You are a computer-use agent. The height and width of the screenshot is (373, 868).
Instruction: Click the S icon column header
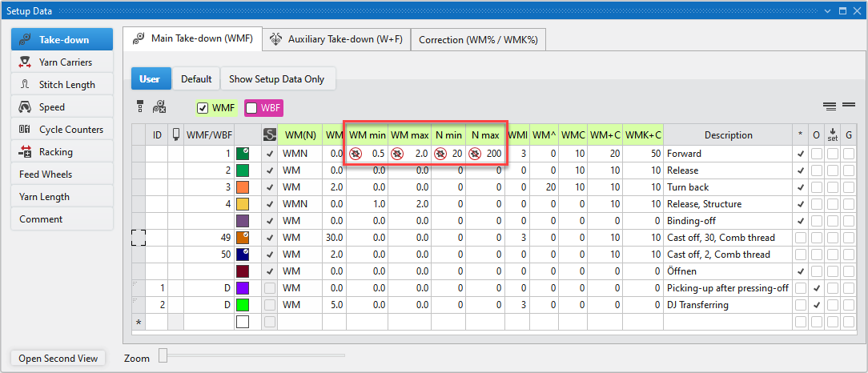click(x=270, y=135)
